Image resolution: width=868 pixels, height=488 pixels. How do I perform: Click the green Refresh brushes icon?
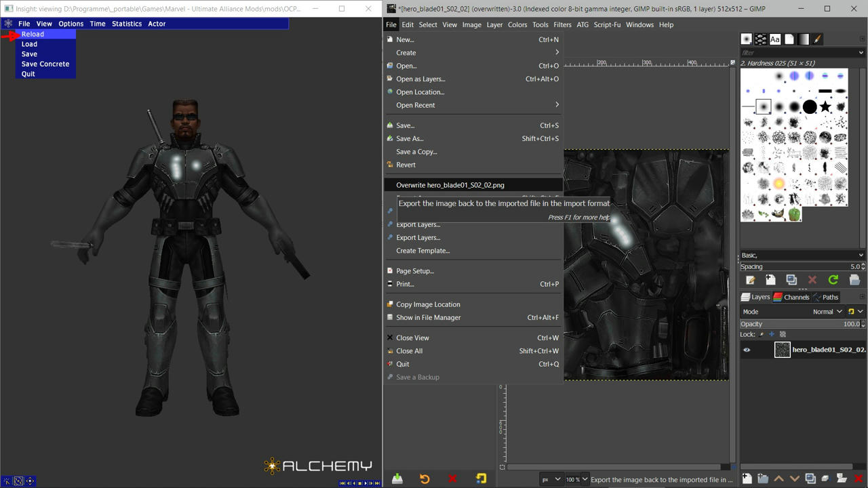coord(833,280)
